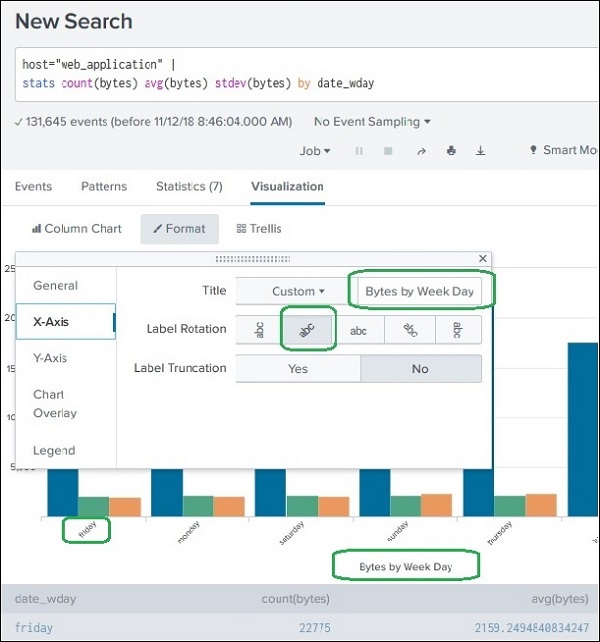Image resolution: width=600 pixels, height=642 pixels.
Task: Click the Trellis button
Action: 259,229
